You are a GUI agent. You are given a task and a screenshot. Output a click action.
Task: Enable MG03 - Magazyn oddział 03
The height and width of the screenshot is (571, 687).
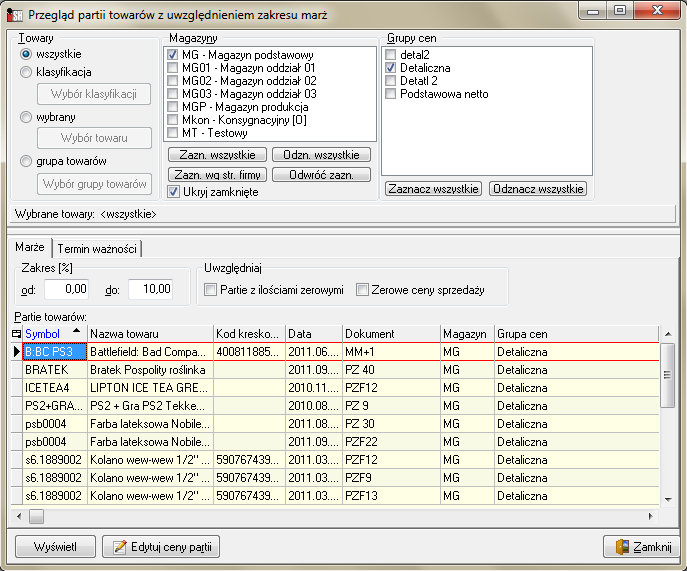(x=173, y=94)
